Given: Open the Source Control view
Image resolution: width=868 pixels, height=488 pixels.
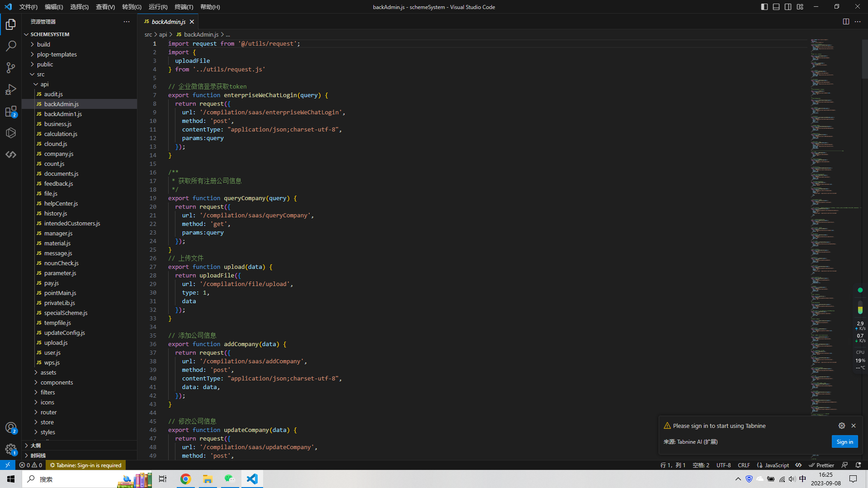Looking at the screenshot, I should coord(11,67).
